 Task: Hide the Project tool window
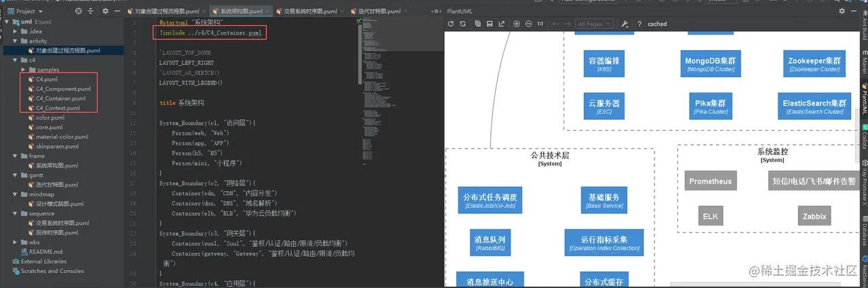pyautogui.click(x=117, y=11)
